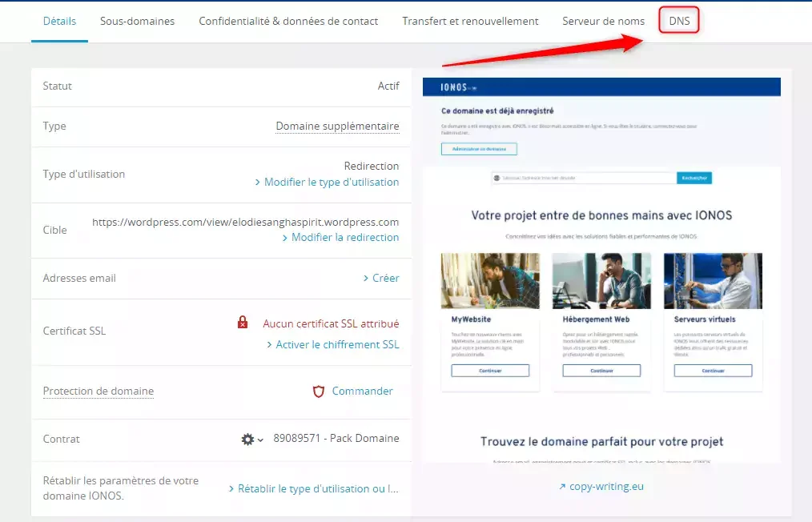This screenshot has width=812, height=522.
Task: Click the contract number 89089571 - Pack Domaine
Action: pos(336,438)
